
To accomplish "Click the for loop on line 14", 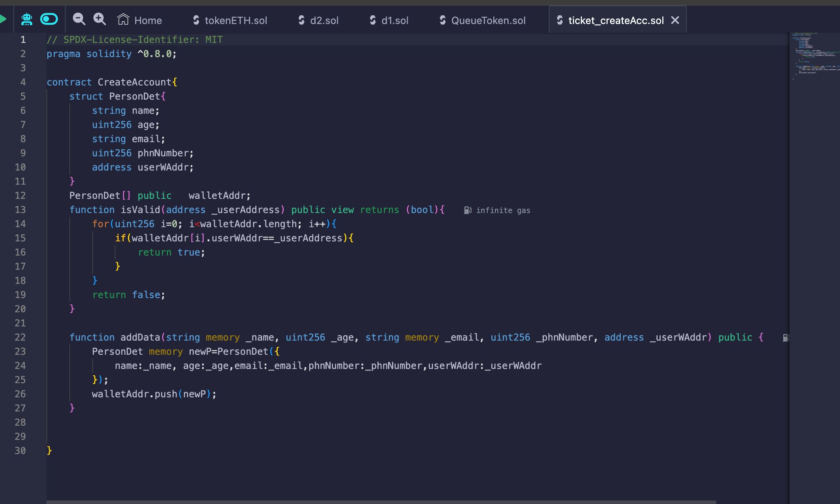I will [214, 224].
